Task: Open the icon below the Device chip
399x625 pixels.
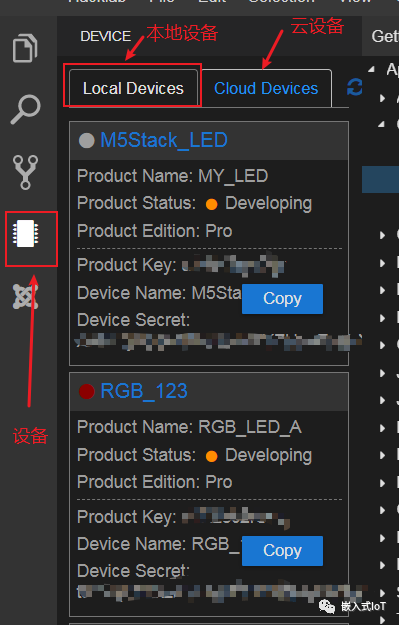Action: [26, 296]
